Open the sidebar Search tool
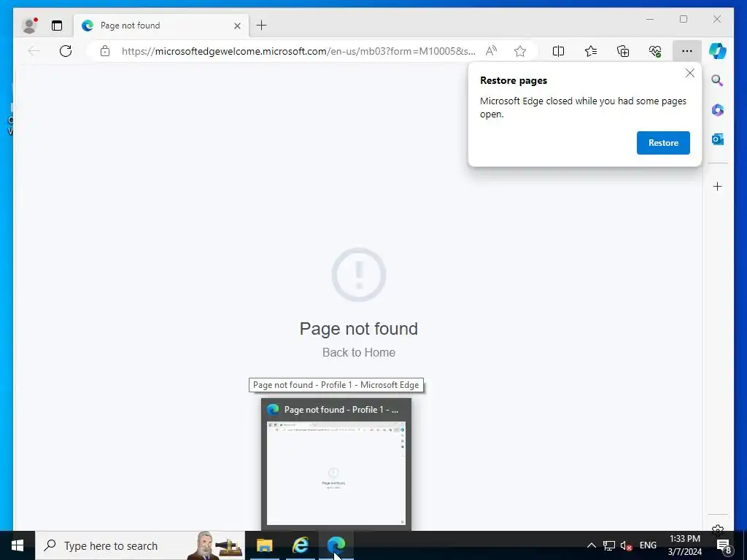The height and width of the screenshot is (560, 747). pos(718,80)
